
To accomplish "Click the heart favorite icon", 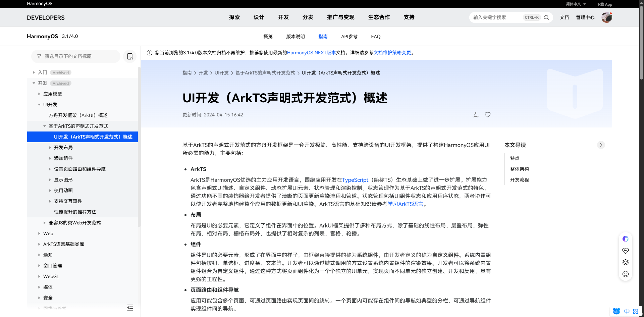I will (488, 115).
